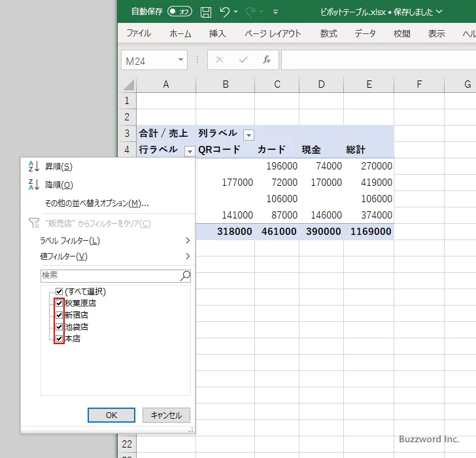Select column E header

tap(369, 84)
